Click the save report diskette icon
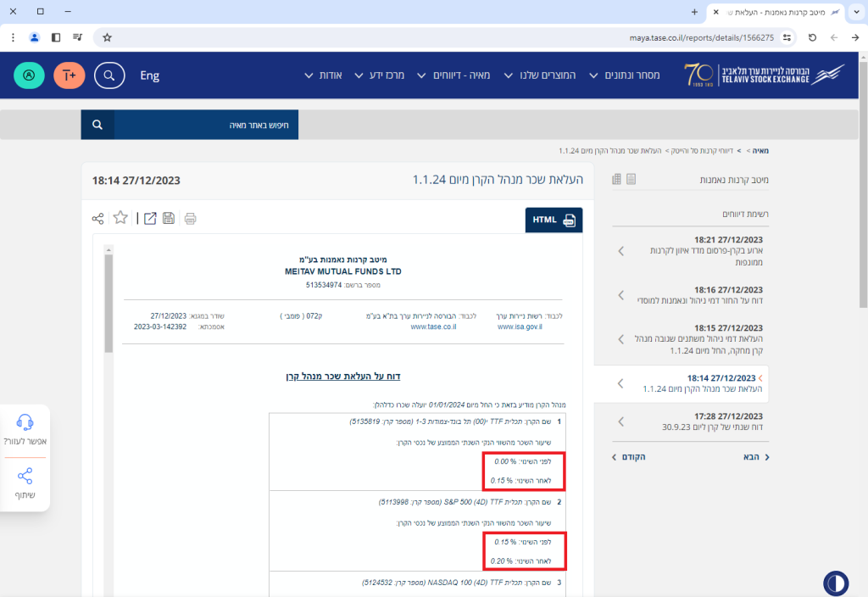 click(169, 219)
